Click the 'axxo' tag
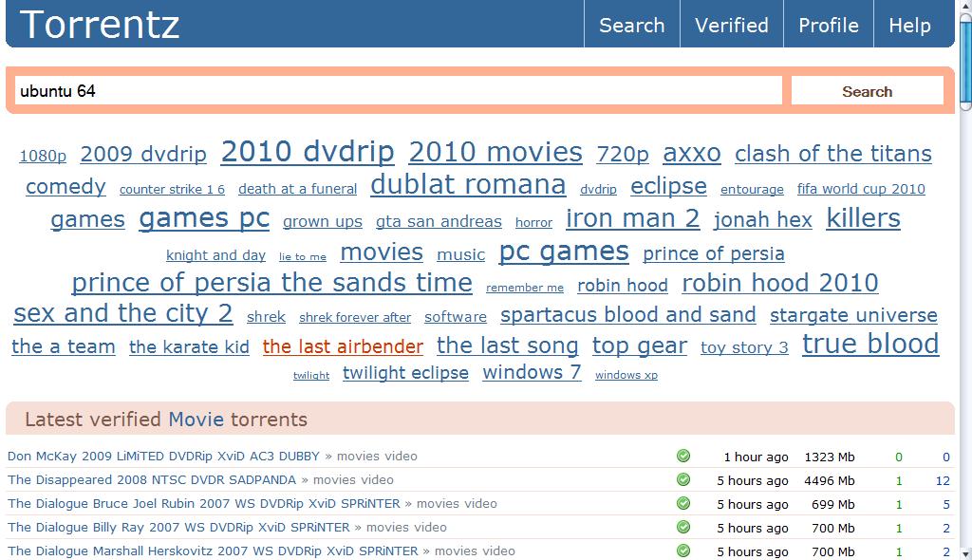The width and height of the screenshot is (972, 560). point(692,154)
